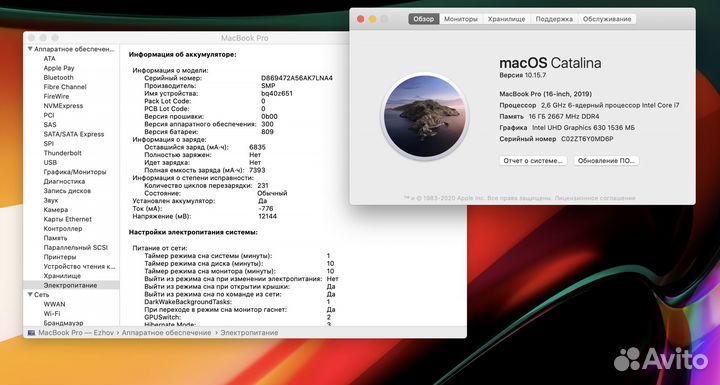Select Диагностика in the sidebar
The width and height of the screenshot is (720, 385).
pyautogui.click(x=64, y=181)
